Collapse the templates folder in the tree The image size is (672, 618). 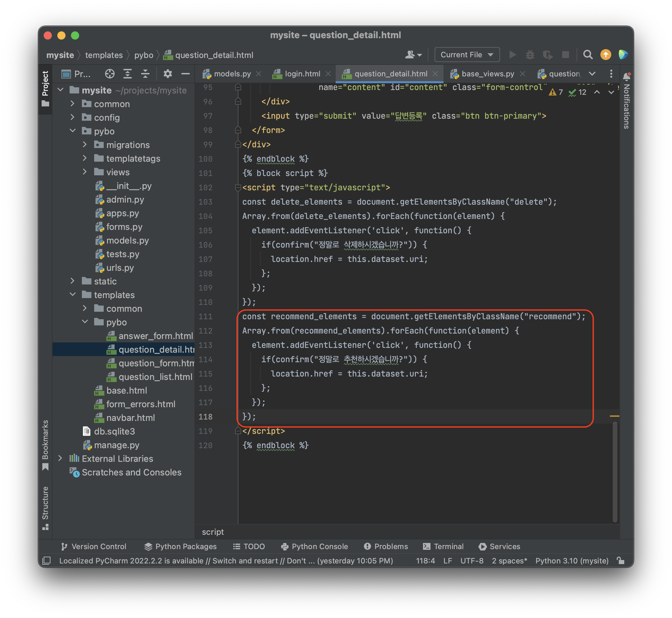[73, 295]
